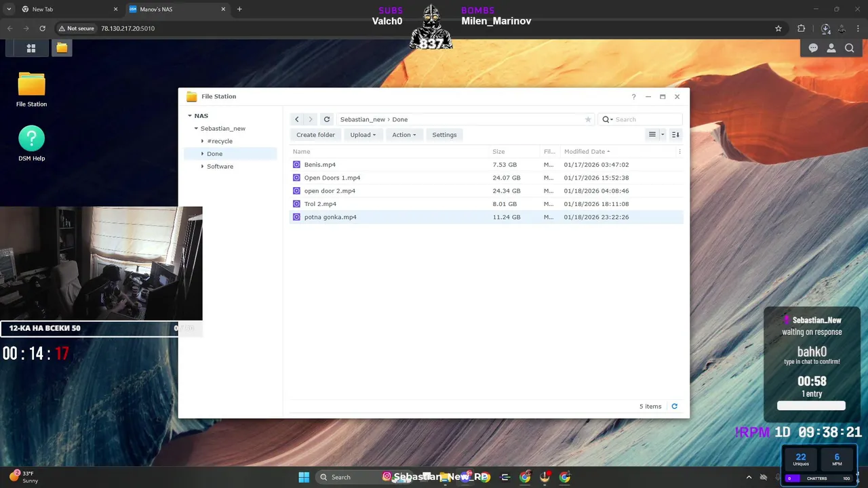Open the DSM Main Menu grid icon

coord(31,48)
